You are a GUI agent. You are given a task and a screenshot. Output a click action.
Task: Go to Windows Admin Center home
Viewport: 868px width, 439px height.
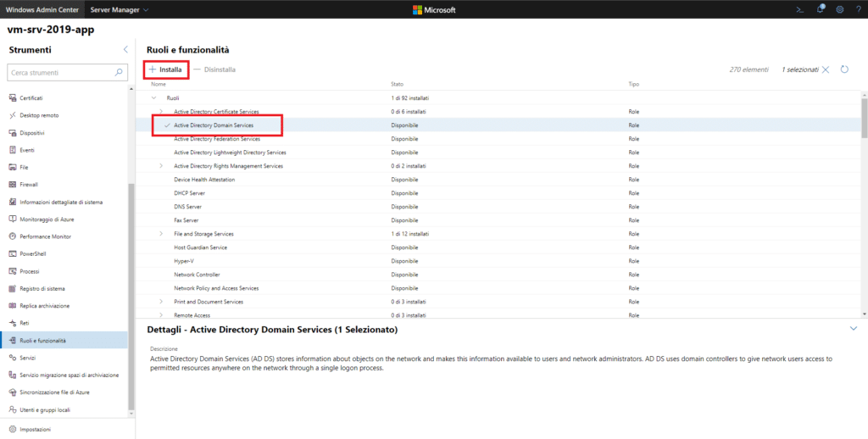pos(42,9)
